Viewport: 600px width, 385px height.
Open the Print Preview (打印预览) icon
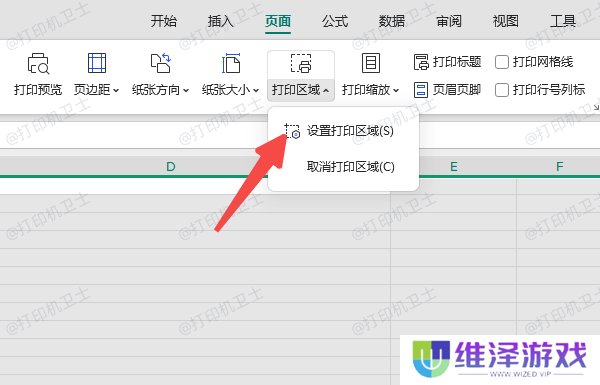[38, 64]
